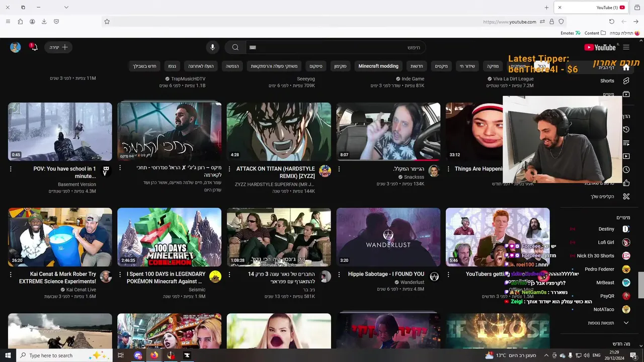
Task: Open the YouTube hamburger guide menu
Action: 626,47
